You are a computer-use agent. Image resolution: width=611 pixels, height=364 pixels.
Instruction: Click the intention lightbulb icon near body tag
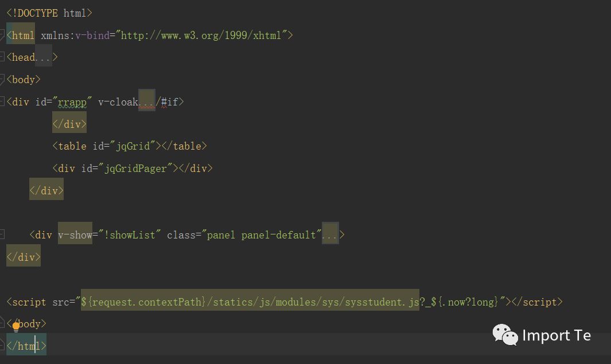16,326
